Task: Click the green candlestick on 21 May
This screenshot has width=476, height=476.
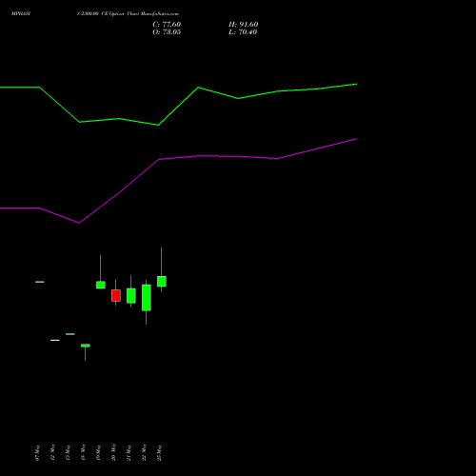Action: [x=131, y=296]
